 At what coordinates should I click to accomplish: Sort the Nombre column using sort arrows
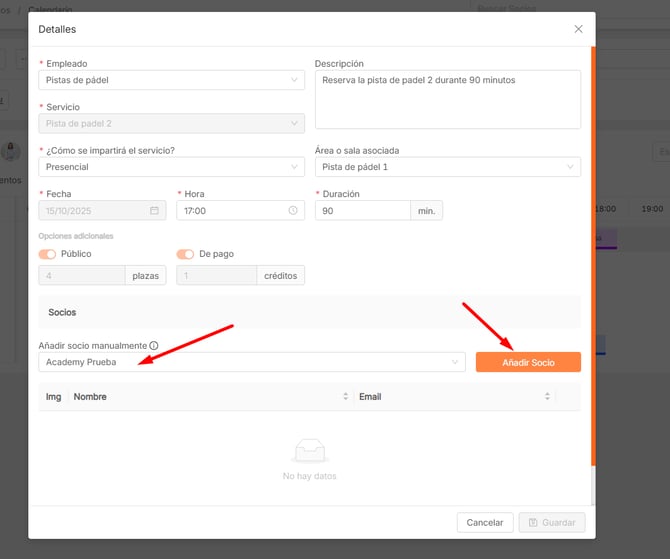(x=345, y=397)
